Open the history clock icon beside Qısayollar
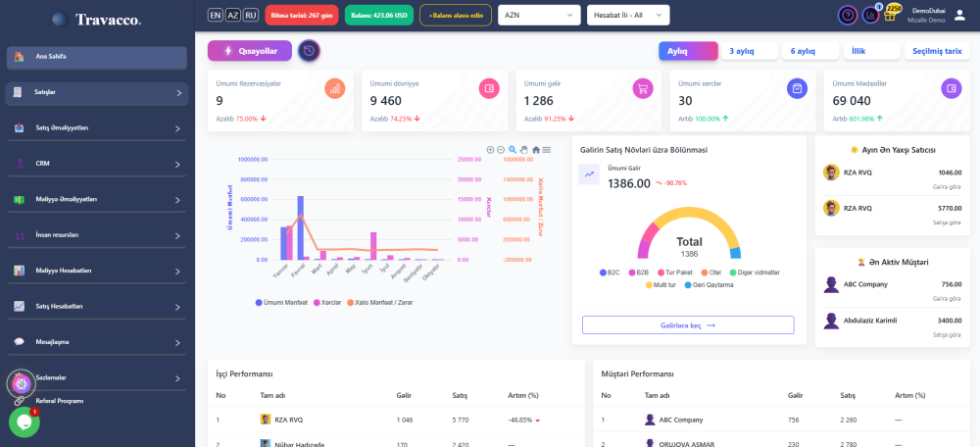Viewport: 980px width, 447px height. coord(309,51)
